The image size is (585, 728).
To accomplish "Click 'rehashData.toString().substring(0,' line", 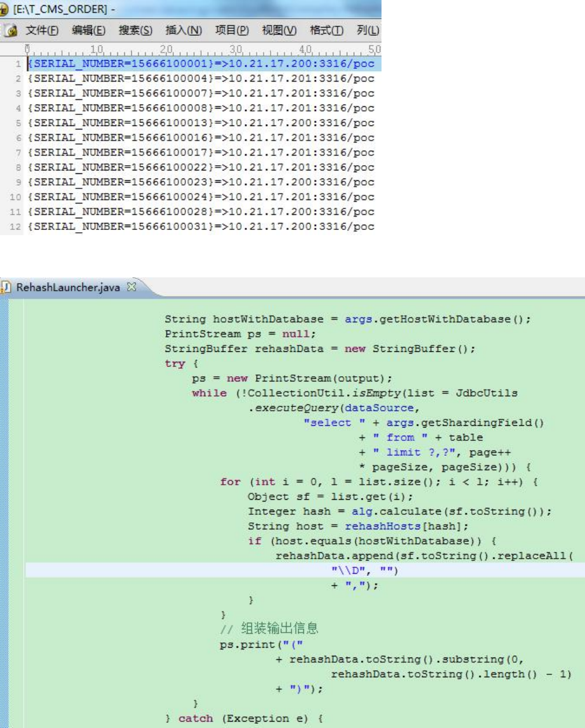I will pos(399,659).
